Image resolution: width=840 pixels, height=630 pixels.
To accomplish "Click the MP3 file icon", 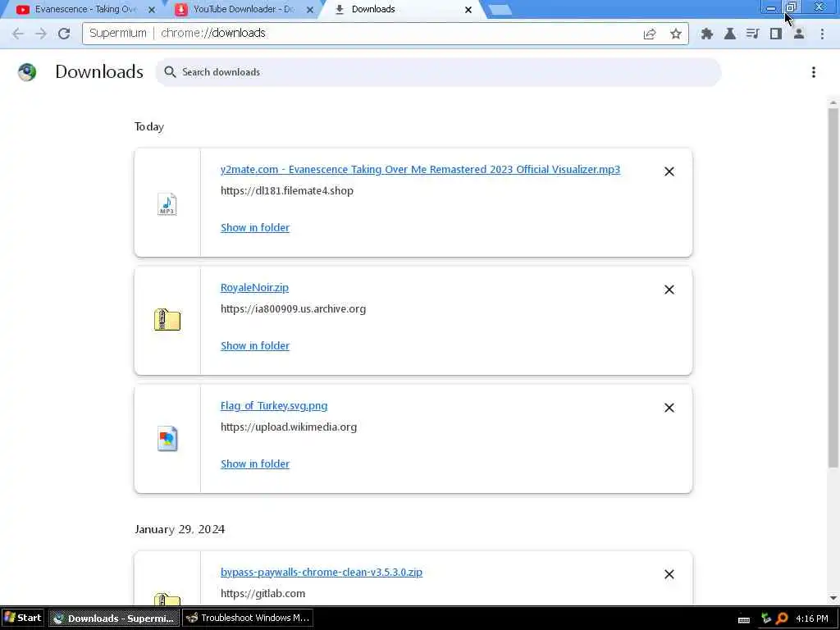I will click(167, 204).
